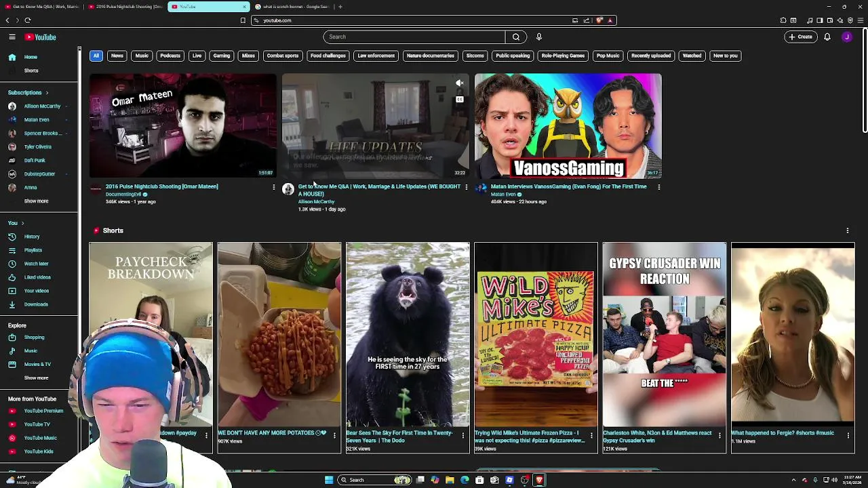Open DocumentingEvil channel link
The image size is (868, 488).
123,195
